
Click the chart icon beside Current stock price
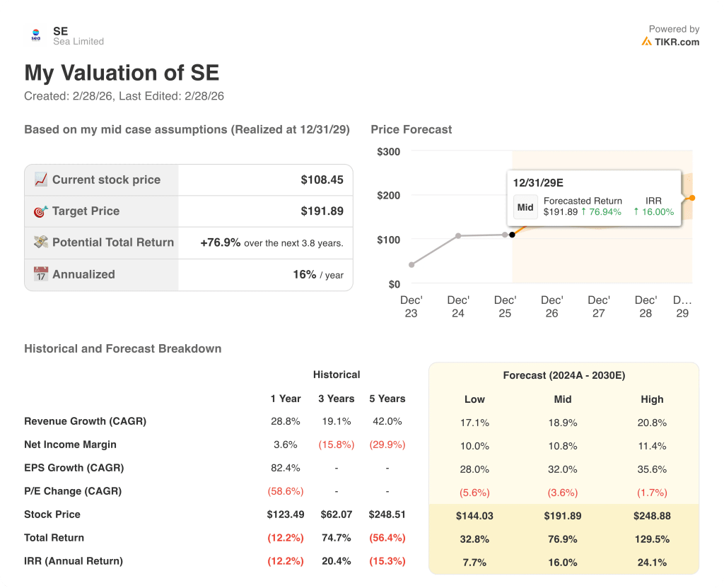(x=41, y=180)
